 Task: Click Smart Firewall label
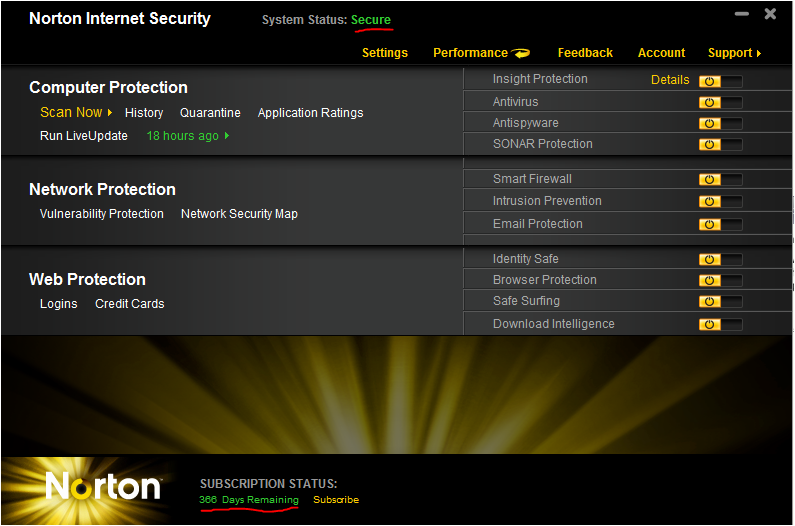pyautogui.click(x=532, y=179)
